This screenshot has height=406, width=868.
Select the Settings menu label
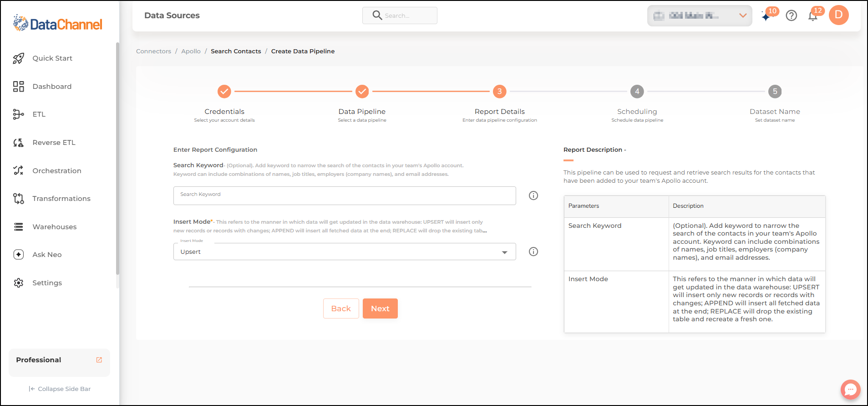coord(47,283)
